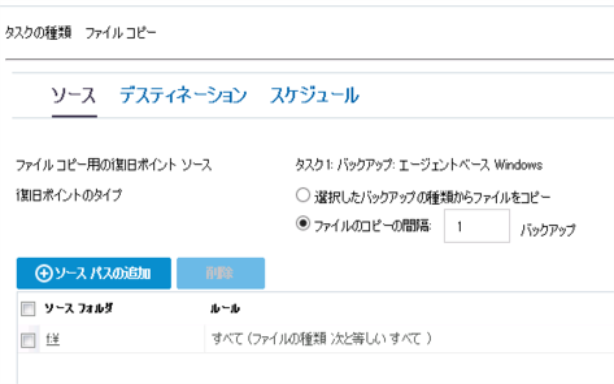The height and width of the screenshot is (384, 614).
Task: Click the plus icon on ソース パスの追加
Action: coord(43,273)
